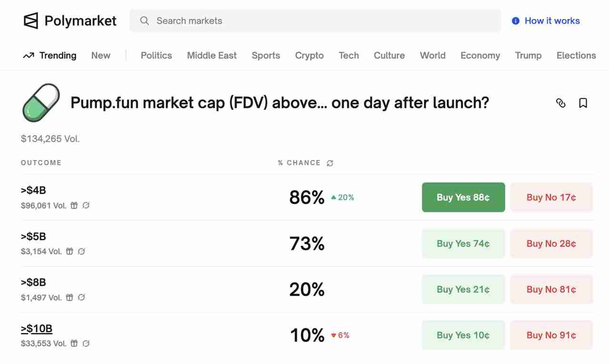609x364 pixels.
Task: Open the Politics section
Action: [156, 56]
